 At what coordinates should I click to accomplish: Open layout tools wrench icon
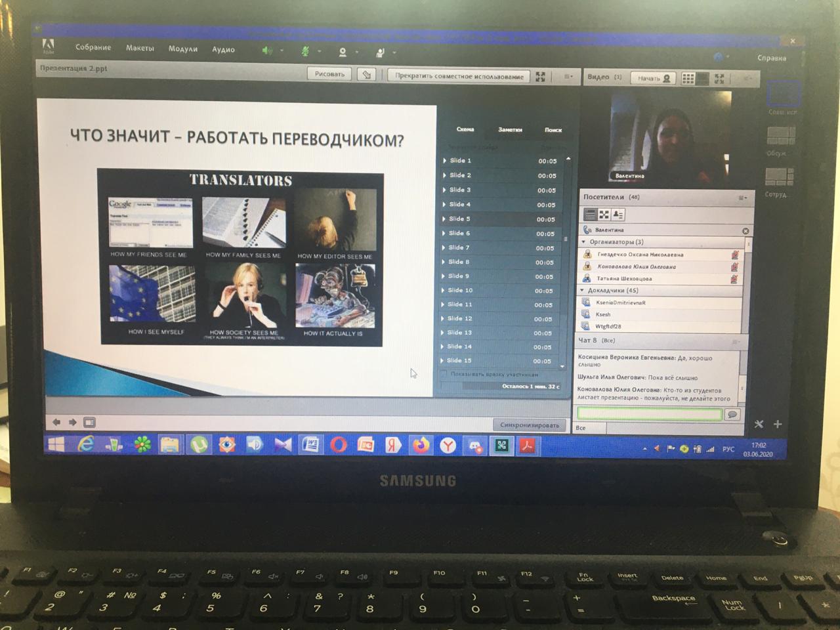pyautogui.click(x=759, y=424)
